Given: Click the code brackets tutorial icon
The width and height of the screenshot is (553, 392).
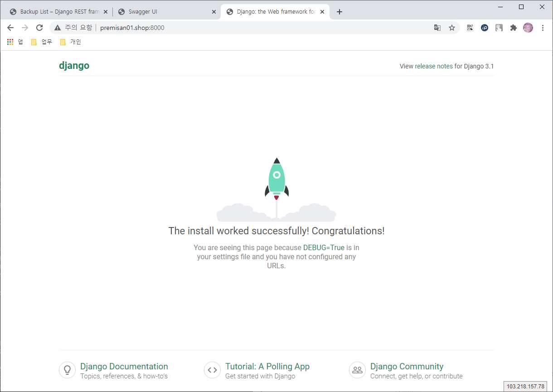Looking at the screenshot, I should 212,370.
